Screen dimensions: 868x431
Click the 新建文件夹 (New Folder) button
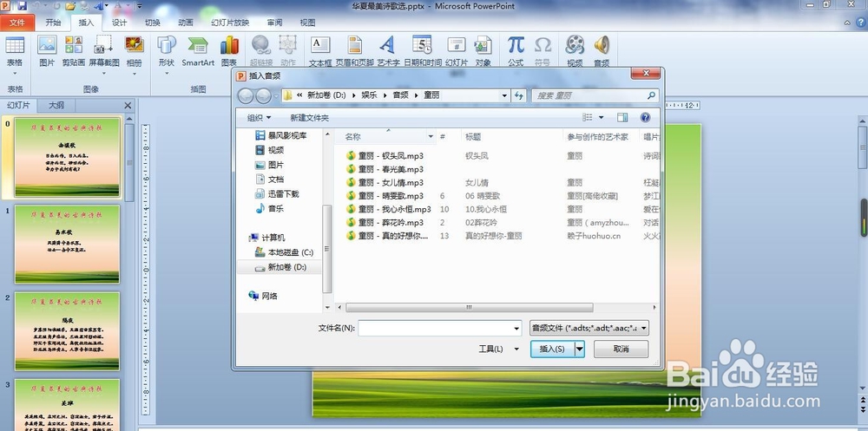pos(310,118)
